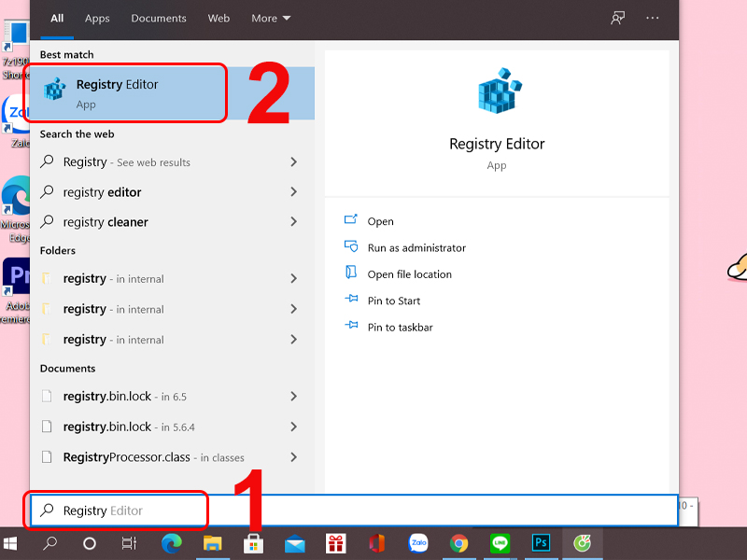Viewport: 747px width, 560px height.
Task: Open Task View on the taskbar
Action: click(129, 543)
